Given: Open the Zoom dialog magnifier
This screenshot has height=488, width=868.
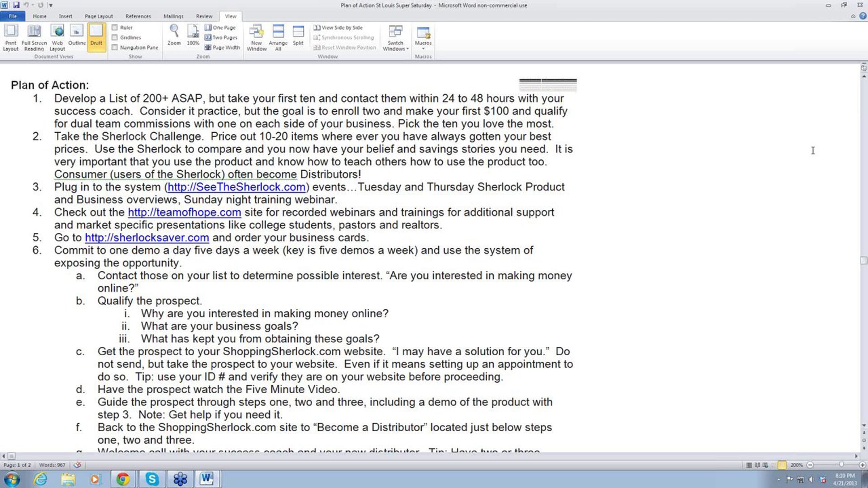Looking at the screenshot, I should point(174,35).
